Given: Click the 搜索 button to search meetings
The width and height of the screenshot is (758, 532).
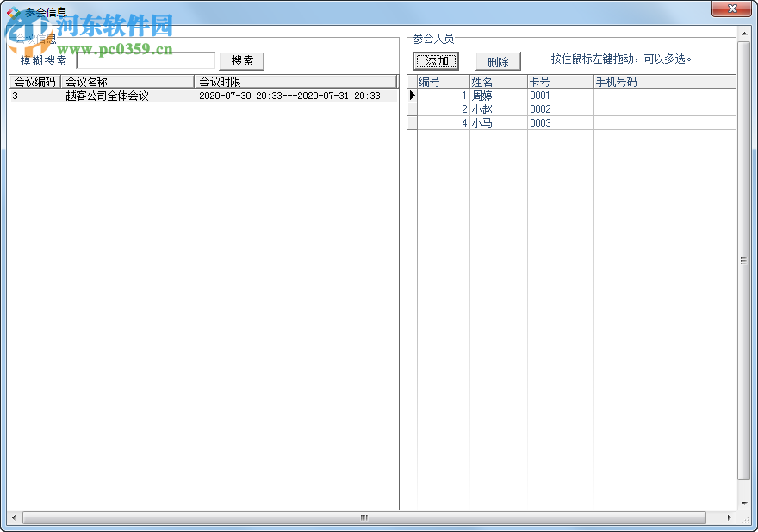Looking at the screenshot, I should coord(240,61).
